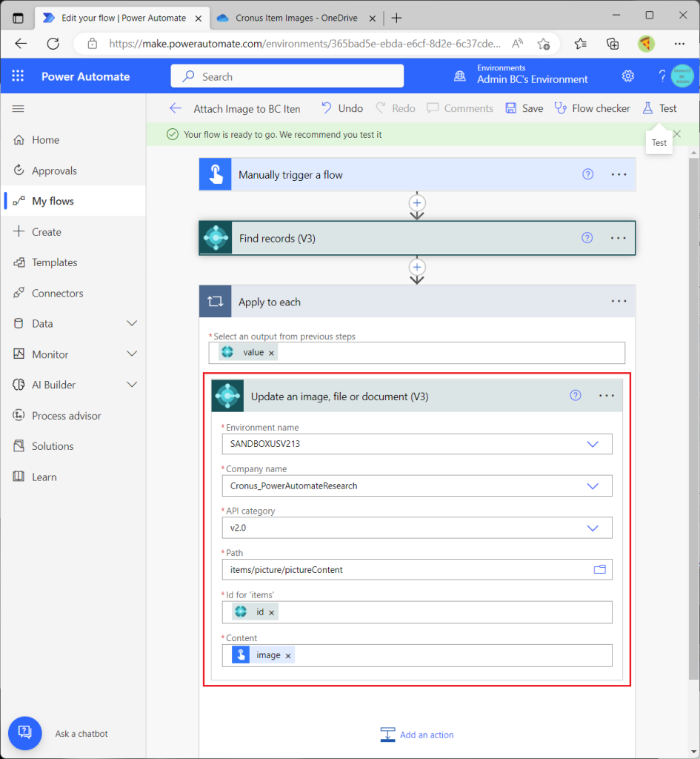Insert step after Manually trigger a flow
Screen dimensions: 700x759
(417, 203)
